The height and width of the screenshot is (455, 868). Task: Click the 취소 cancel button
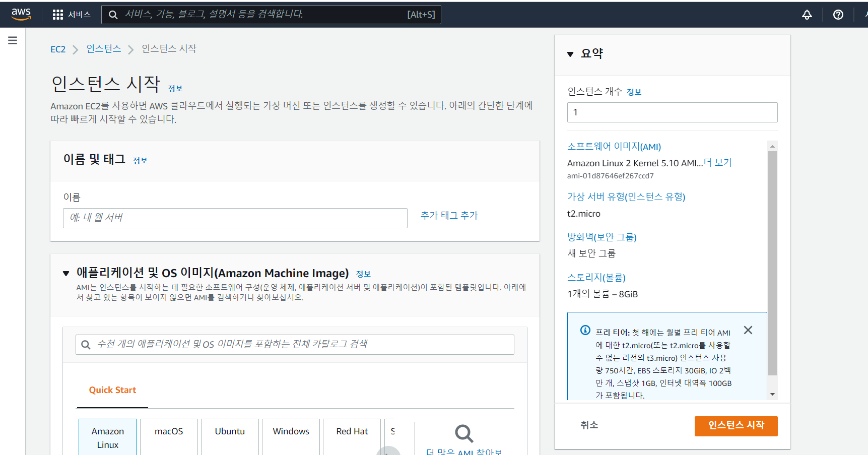click(589, 425)
